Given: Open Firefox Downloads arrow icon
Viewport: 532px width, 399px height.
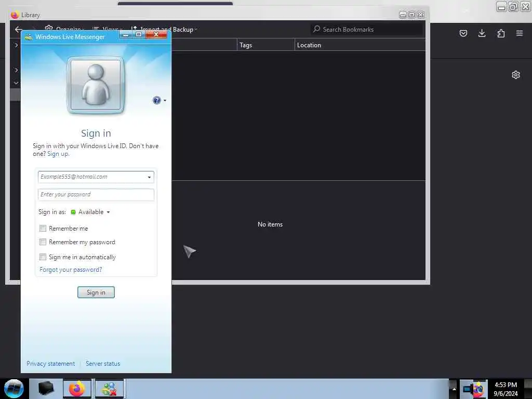Looking at the screenshot, I should click(482, 33).
